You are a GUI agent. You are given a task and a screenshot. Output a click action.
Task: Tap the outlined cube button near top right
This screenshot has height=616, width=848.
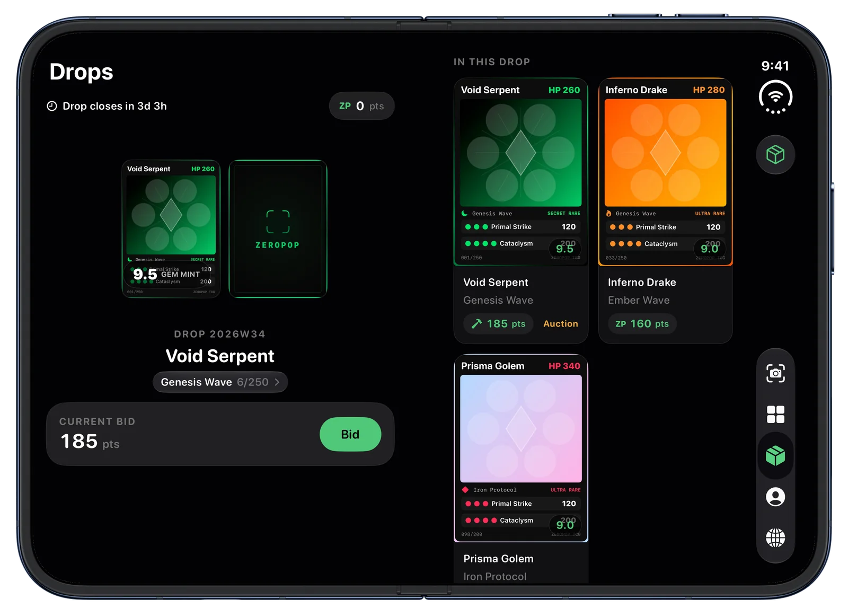775,155
